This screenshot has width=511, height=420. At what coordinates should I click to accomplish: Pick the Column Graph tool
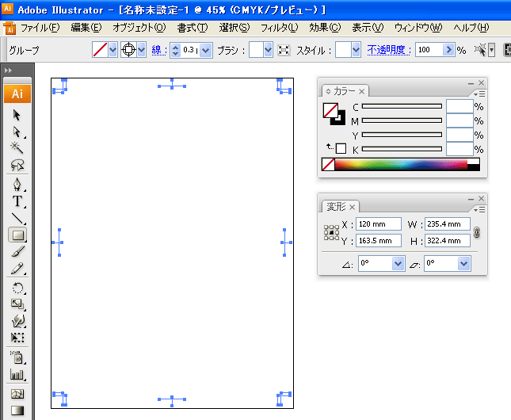pyautogui.click(x=17, y=374)
